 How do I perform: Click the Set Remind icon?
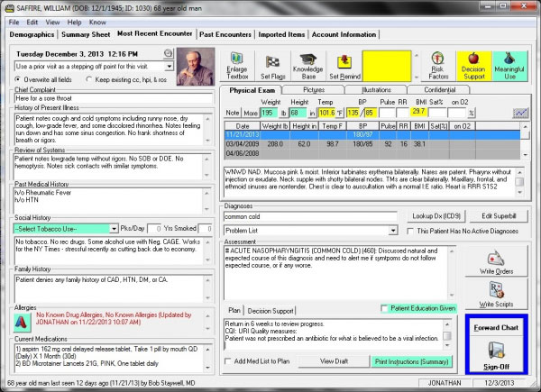click(x=344, y=66)
